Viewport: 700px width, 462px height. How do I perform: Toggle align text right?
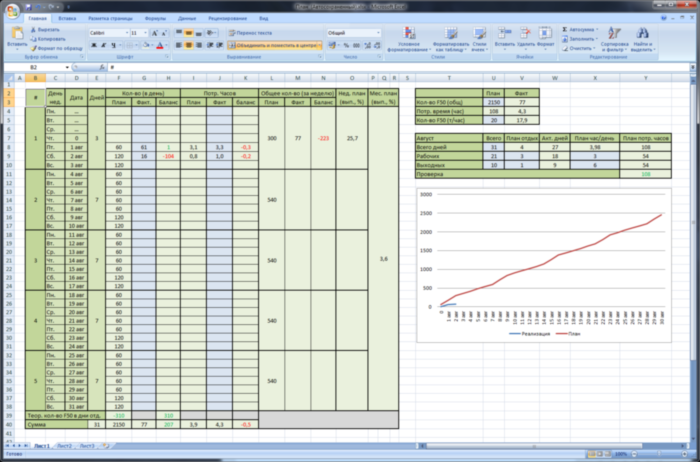pos(199,45)
